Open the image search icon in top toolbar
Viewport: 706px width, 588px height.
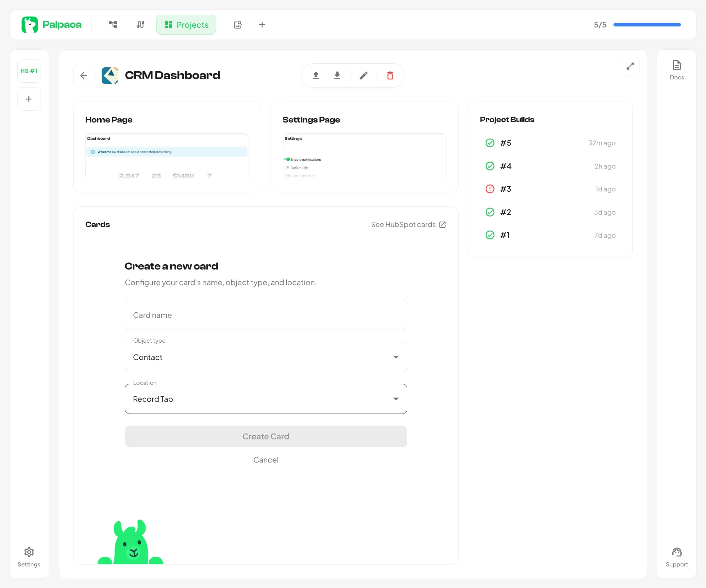pyautogui.click(x=238, y=24)
